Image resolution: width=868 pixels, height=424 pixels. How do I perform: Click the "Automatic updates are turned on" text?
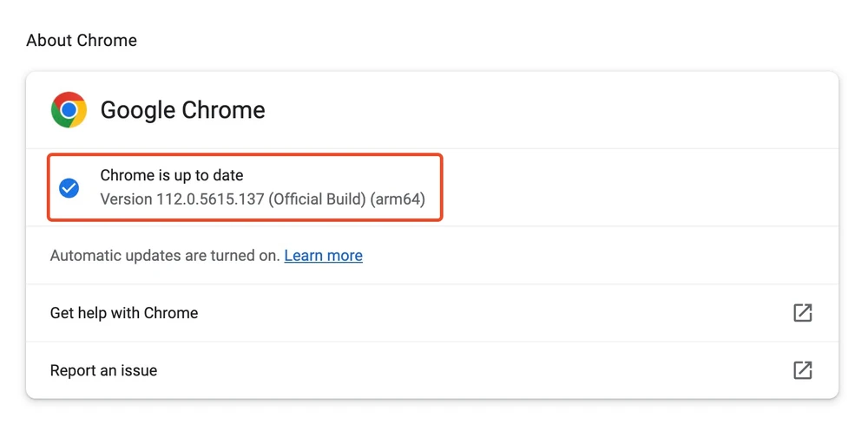[x=165, y=256]
